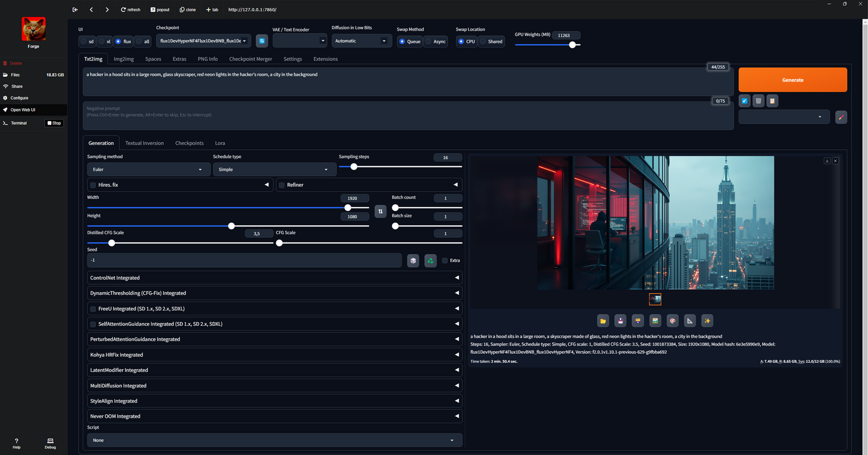The height and width of the screenshot is (455, 868).
Task: Select the xl UI radio button
Action: click(x=102, y=41)
